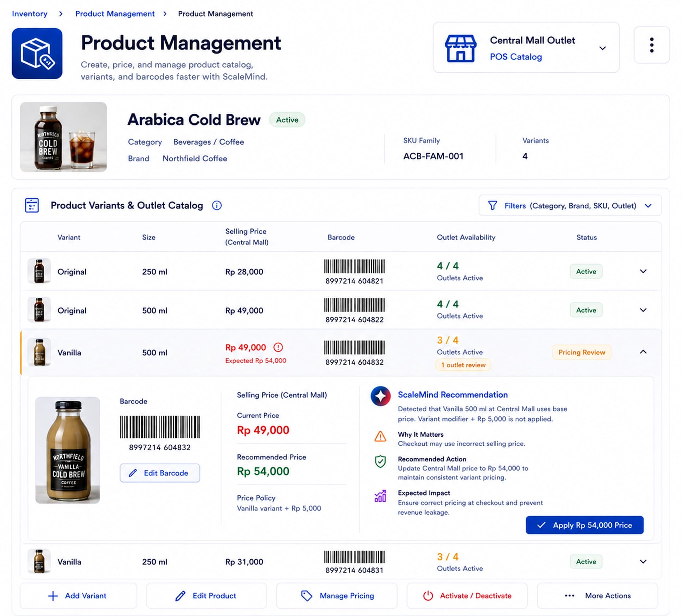
Task: Collapse the Vanilla 500 ml variant row
Action: click(643, 352)
